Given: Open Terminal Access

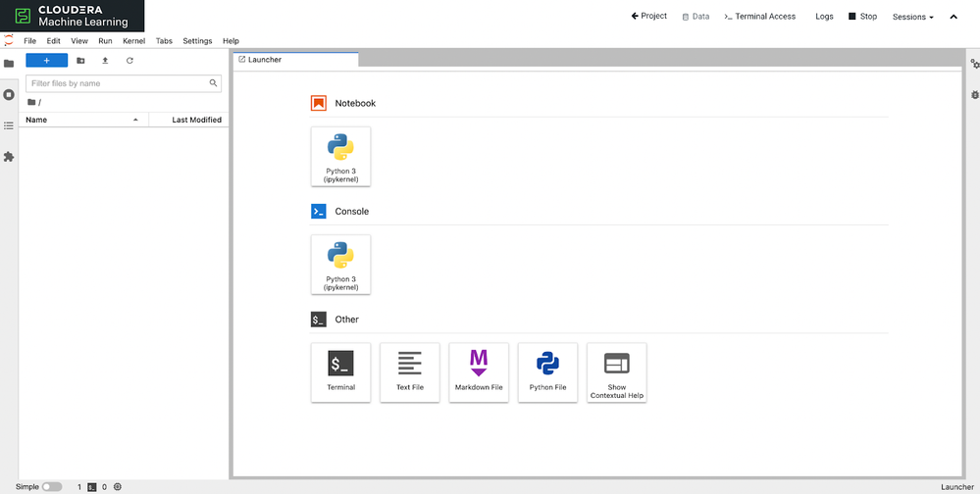Looking at the screenshot, I should 760,17.
